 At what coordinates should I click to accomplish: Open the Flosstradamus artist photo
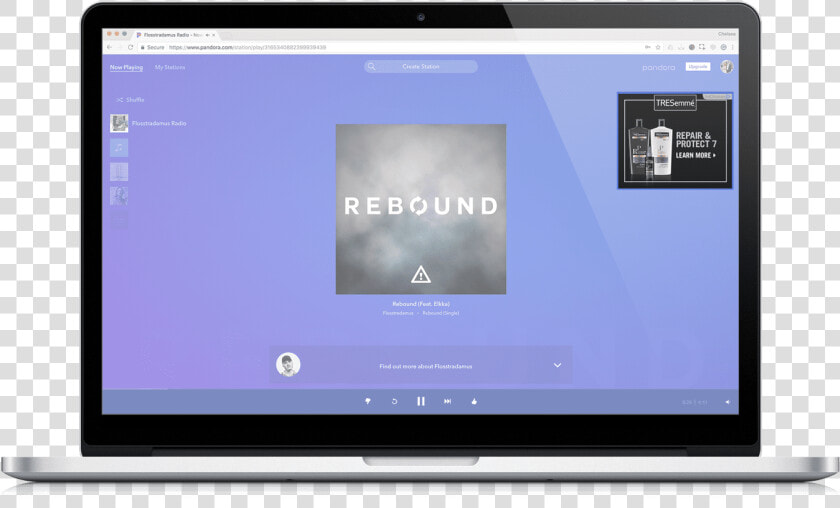[288, 365]
